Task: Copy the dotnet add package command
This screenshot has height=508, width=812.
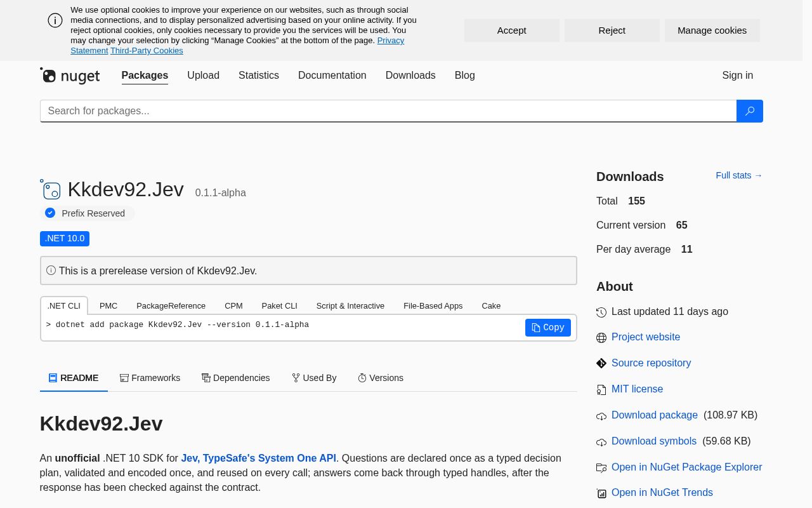Action: [548, 328]
